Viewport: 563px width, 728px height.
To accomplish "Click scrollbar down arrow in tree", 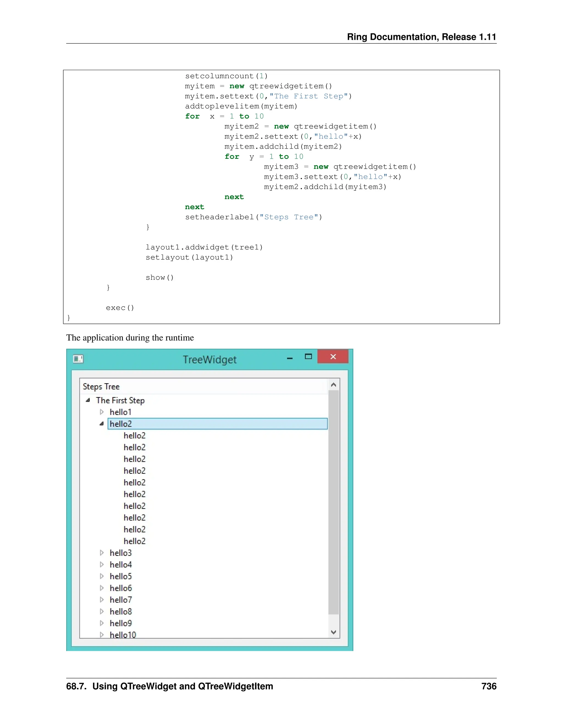I will [x=333, y=632].
